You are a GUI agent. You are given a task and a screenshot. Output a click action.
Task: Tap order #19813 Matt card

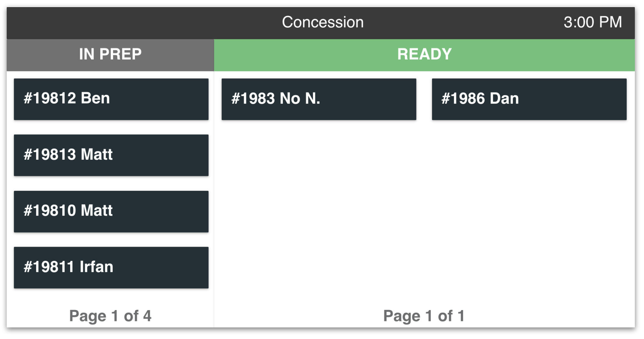click(111, 155)
